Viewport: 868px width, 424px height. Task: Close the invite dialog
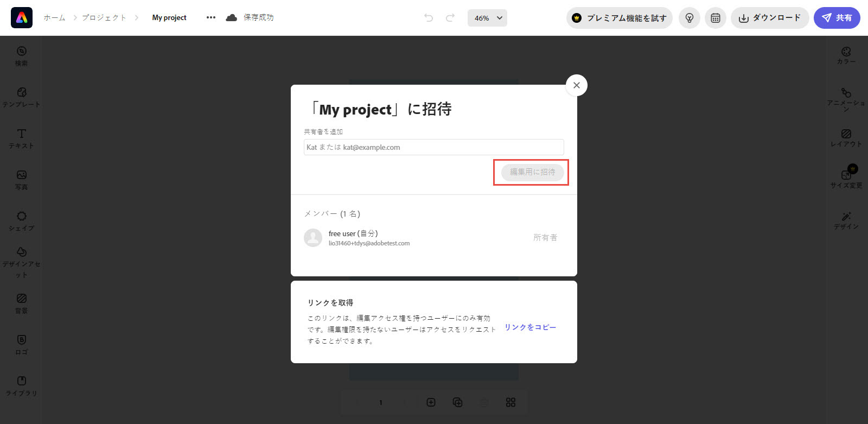pos(576,85)
